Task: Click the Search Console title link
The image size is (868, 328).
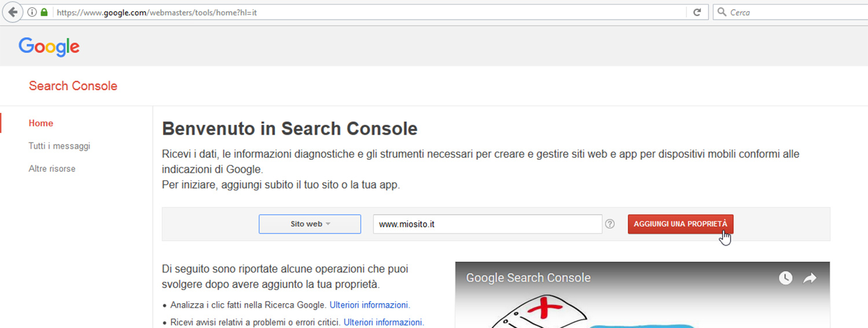Action: pyautogui.click(x=73, y=86)
